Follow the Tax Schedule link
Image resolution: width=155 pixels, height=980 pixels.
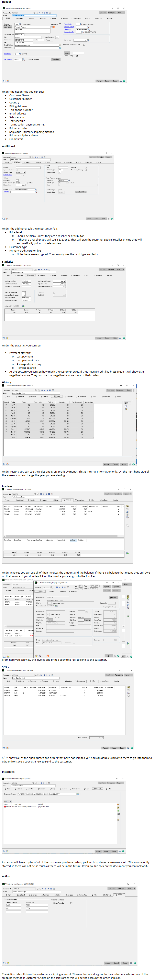pos(8,59)
